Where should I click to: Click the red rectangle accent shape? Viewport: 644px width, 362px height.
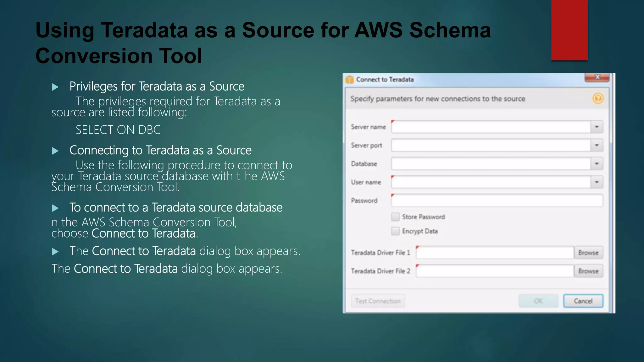click(x=569, y=30)
